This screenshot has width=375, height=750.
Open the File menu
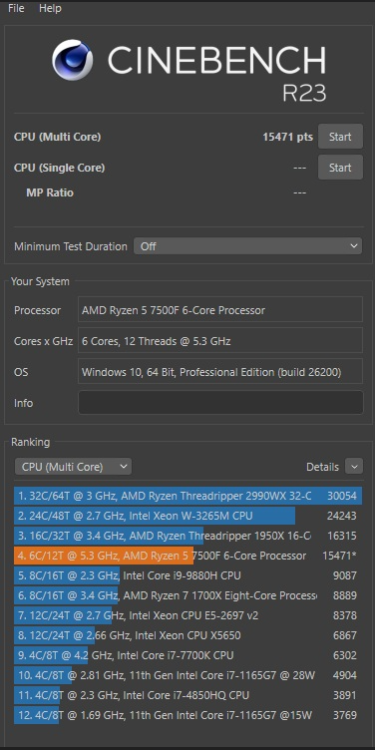click(16, 8)
